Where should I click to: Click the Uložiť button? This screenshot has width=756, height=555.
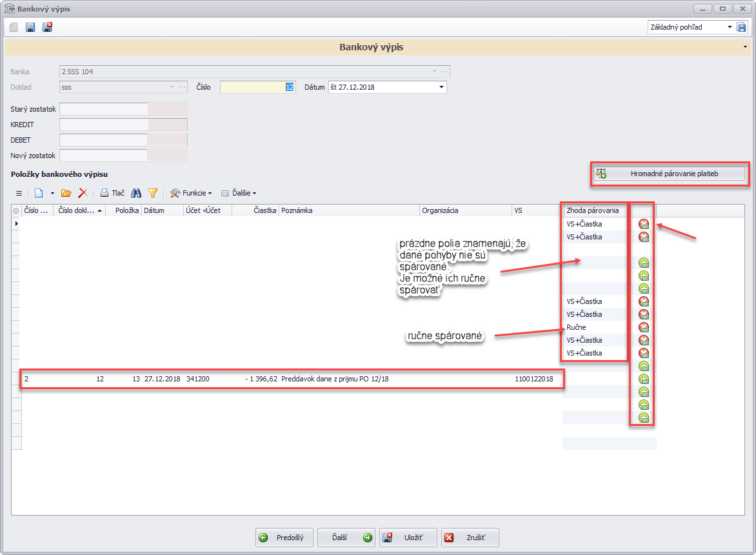[x=408, y=538]
